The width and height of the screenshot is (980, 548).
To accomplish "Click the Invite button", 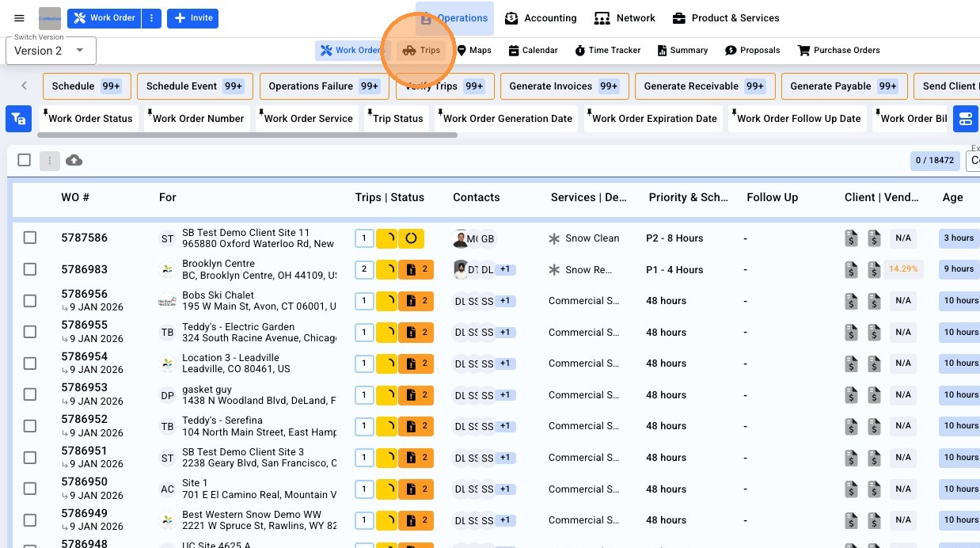I will click(192, 18).
